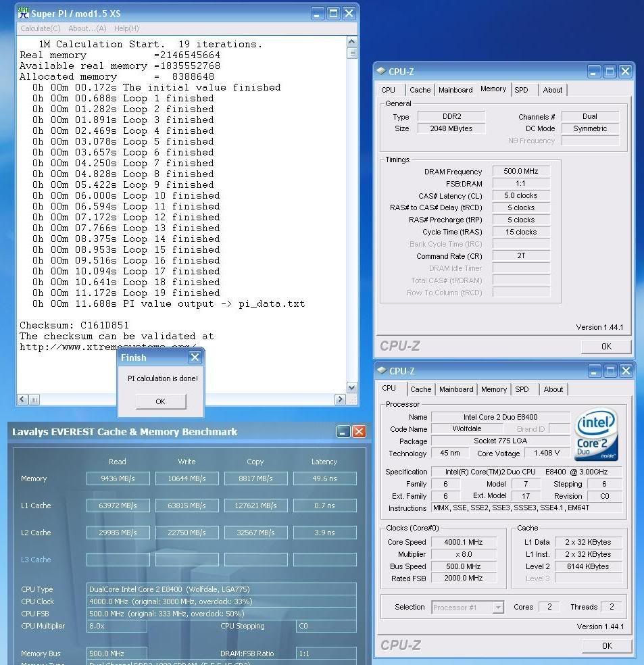Open Mainboard tab in lower CPU-Z window
The width and height of the screenshot is (644, 665).
[456, 389]
